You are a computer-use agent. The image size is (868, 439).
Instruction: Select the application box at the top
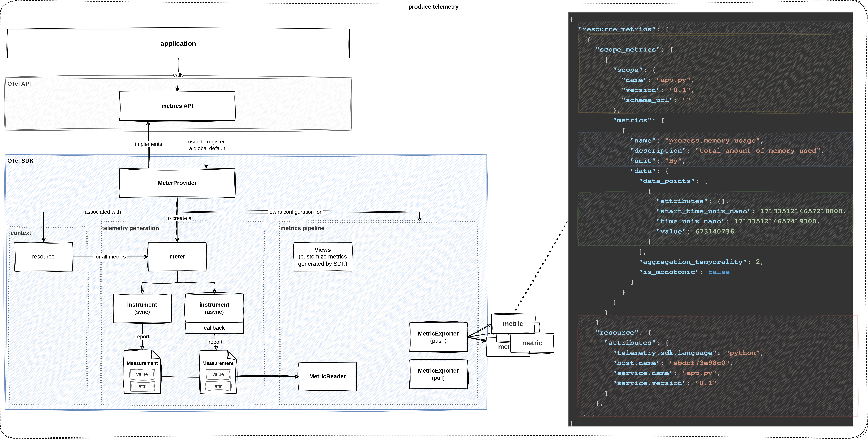(178, 43)
